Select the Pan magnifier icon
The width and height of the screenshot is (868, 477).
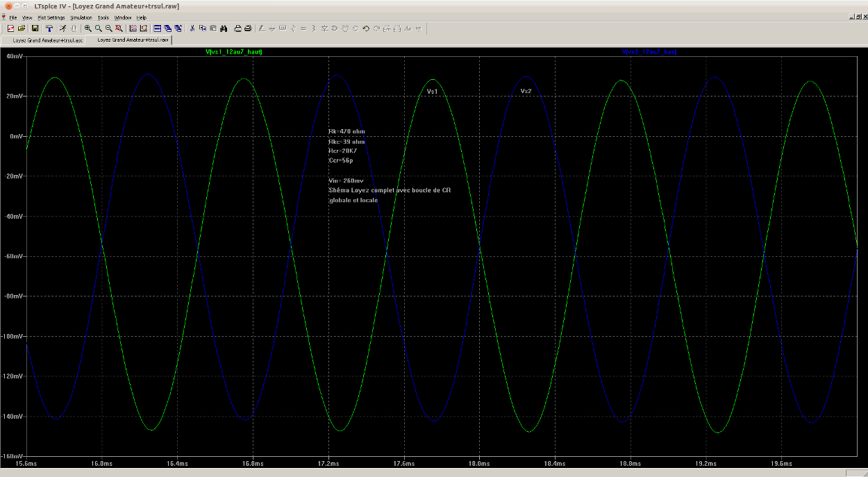98,28
